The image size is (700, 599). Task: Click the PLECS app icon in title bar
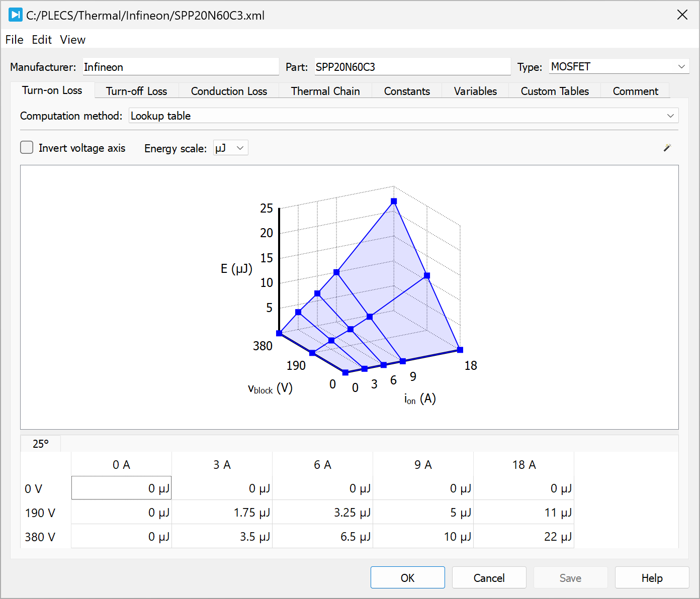click(16, 15)
